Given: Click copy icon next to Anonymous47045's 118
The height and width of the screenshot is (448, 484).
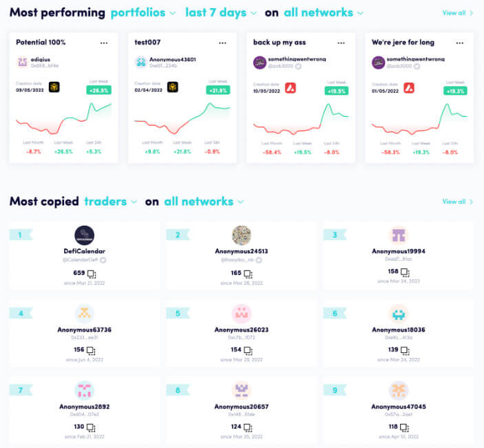Looking at the screenshot, I should [406, 427].
